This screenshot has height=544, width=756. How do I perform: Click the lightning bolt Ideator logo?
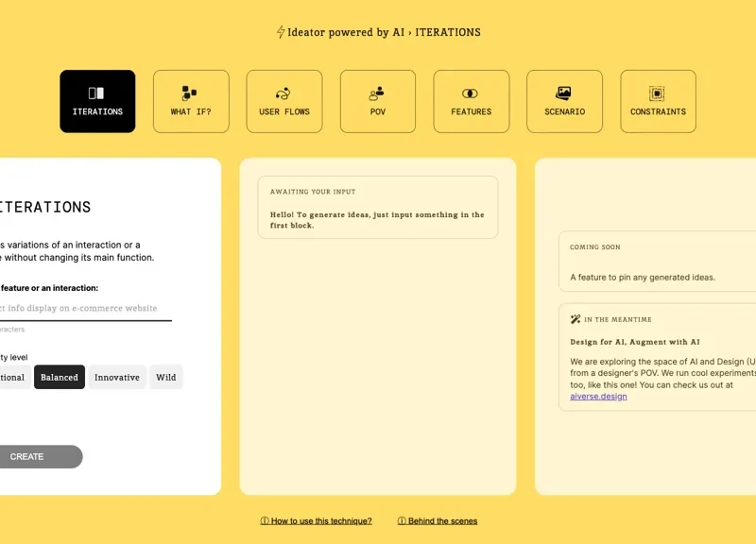tap(281, 32)
